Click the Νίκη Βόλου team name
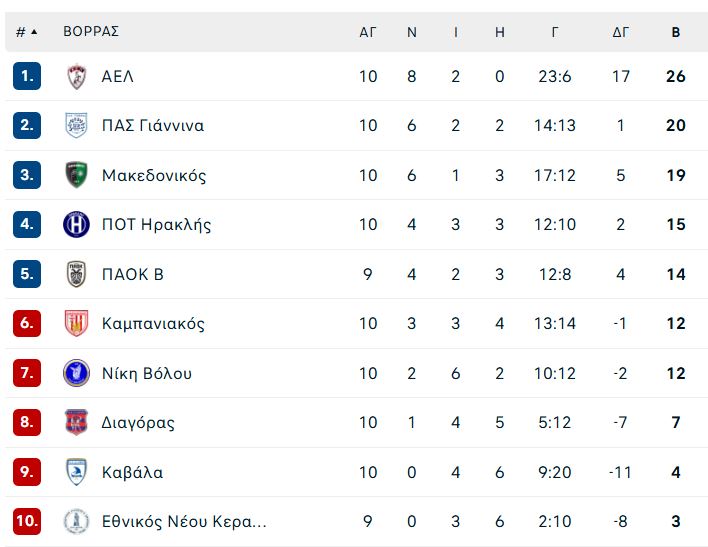The image size is (708, 547). [147, 373]
